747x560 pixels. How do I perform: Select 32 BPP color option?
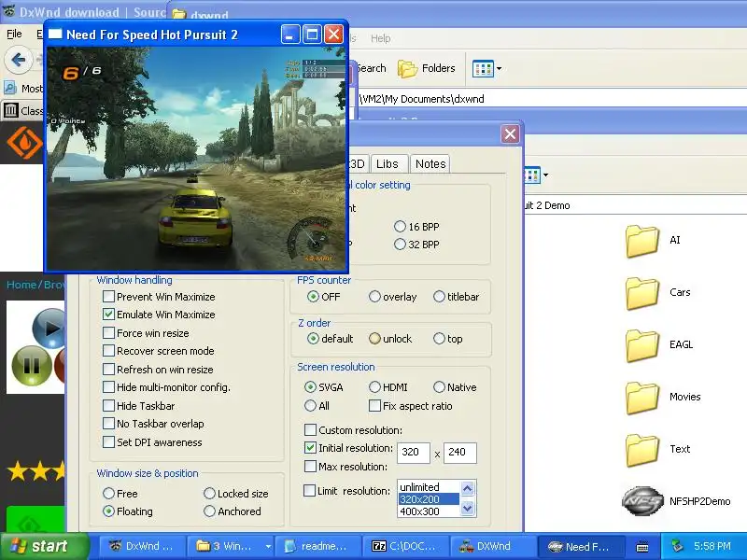tap(400, 245)
